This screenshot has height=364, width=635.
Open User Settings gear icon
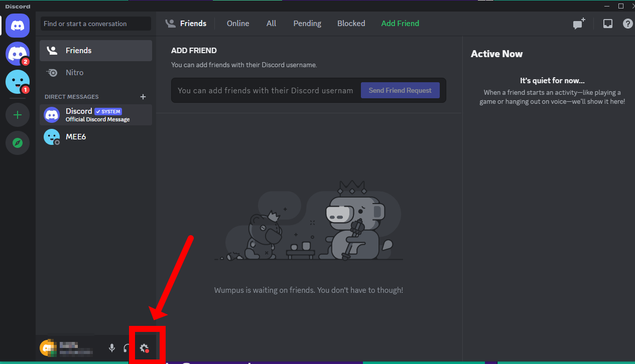coord(145,348)
